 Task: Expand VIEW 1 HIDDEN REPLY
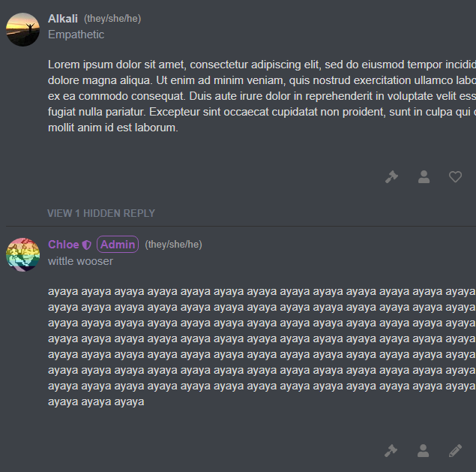[x=101, y=213]
